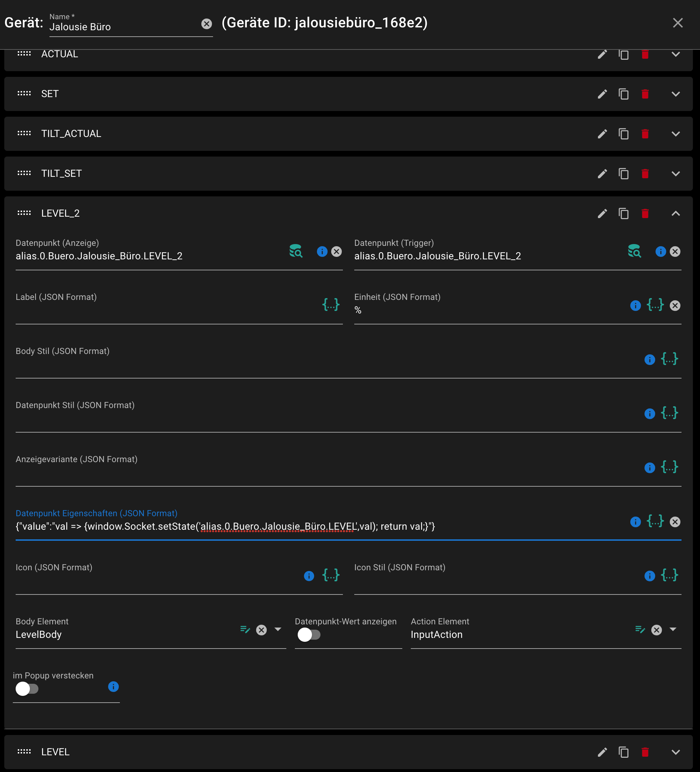Collapse the LEVEL_2 section
Screen dimensions: 700x772
tap(675, 213)
